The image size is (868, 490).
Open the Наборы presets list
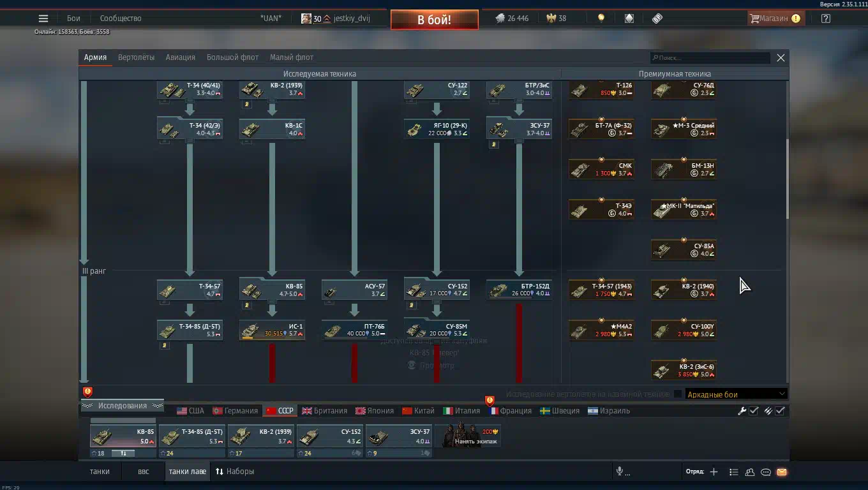[x=235, y=471]
